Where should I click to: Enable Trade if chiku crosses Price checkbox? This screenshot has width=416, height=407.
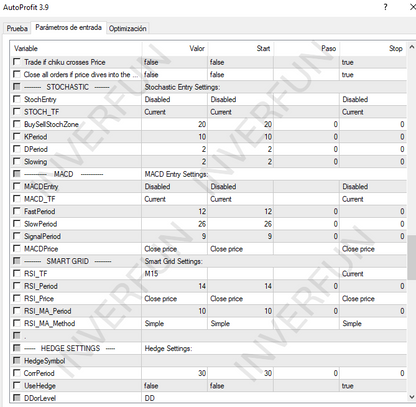tap(17, 62)
